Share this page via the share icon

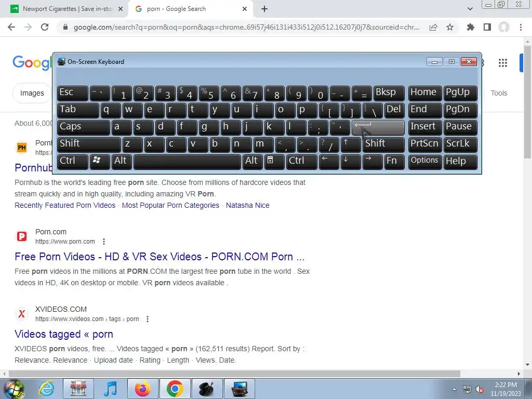coord(433,27)
